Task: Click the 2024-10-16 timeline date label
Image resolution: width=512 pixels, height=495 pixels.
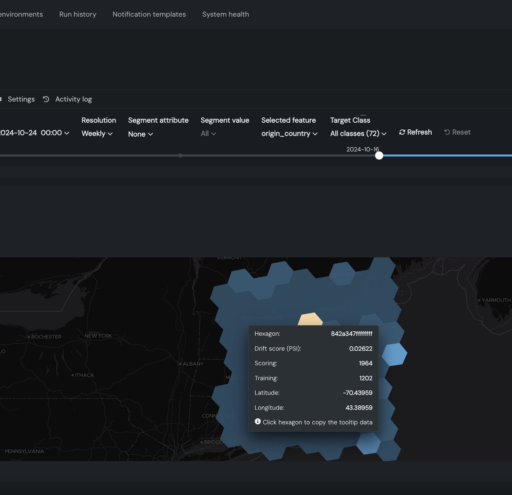Action: pyautogui.click(x=363, y=149)
